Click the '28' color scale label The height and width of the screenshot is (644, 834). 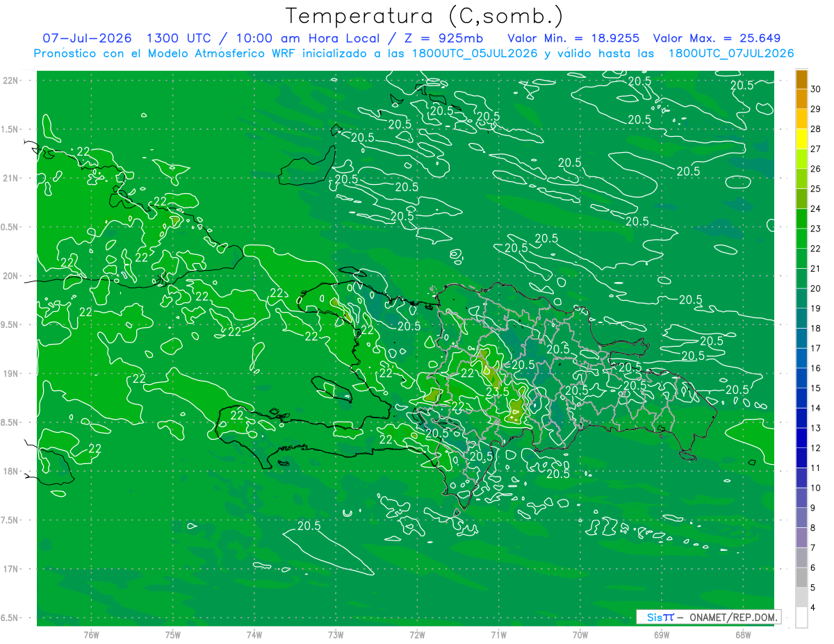click(815, 129)
